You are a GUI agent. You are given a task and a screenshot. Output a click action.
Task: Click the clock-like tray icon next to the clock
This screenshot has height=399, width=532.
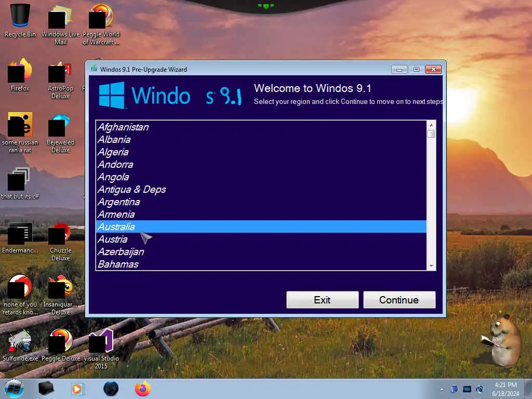pos(480,389)
